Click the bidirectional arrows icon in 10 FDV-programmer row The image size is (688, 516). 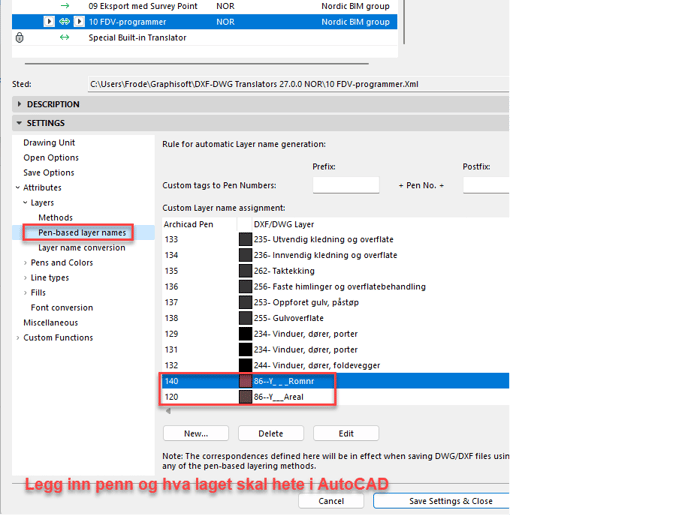pyautogui.click(x=64, y=22)
